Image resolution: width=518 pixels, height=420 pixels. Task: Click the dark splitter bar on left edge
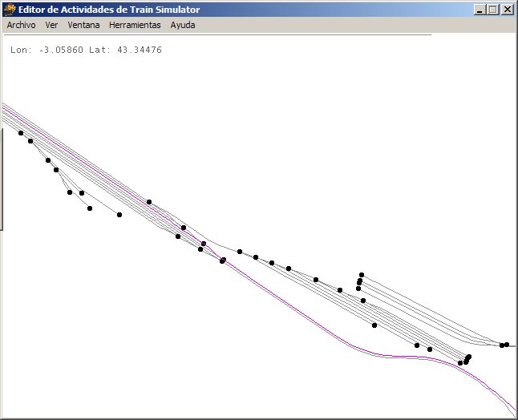coord(2,178)
